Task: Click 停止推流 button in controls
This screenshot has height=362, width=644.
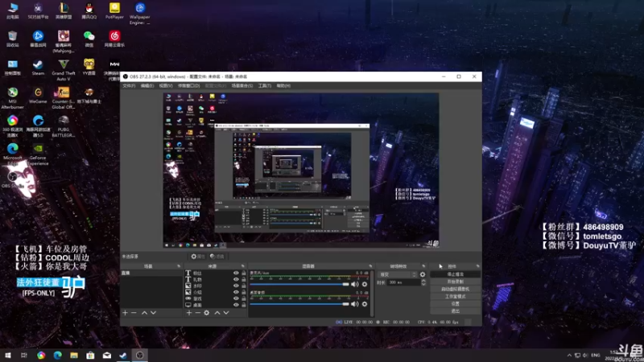Action: coord(455,274)
